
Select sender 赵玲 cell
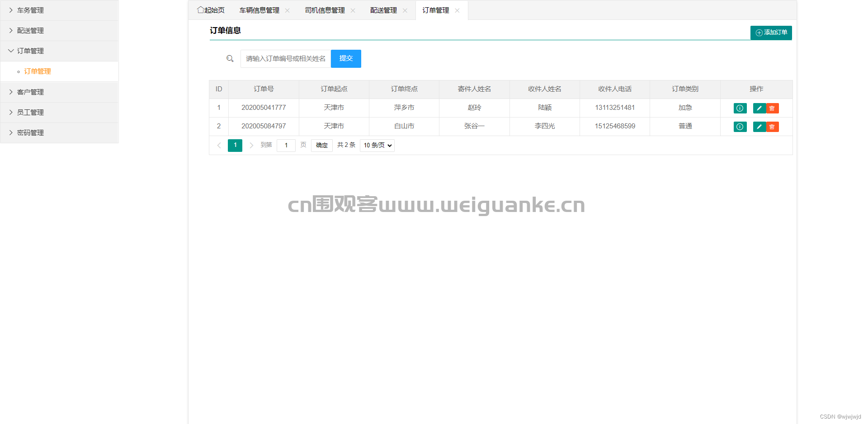pyautogui.click(x=474, y=108)
